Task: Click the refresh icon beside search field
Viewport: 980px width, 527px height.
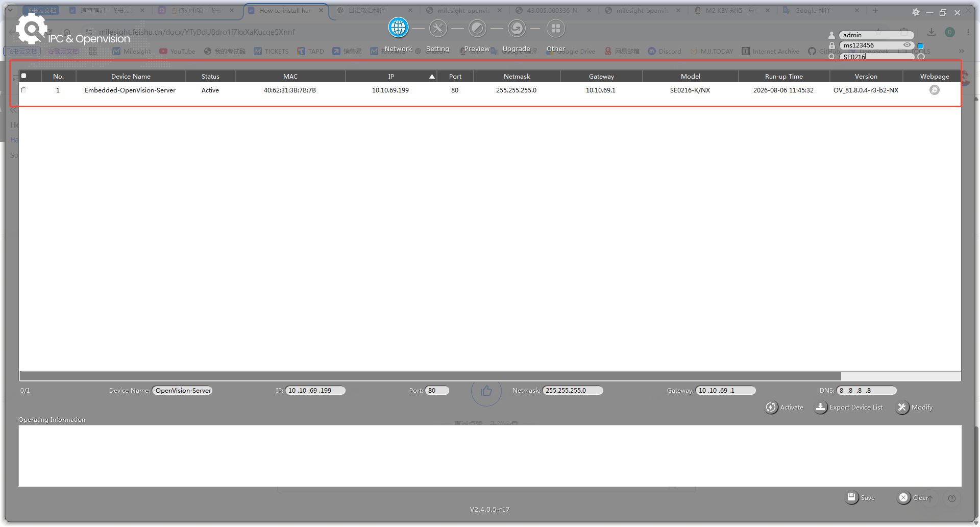Action: 921,57
